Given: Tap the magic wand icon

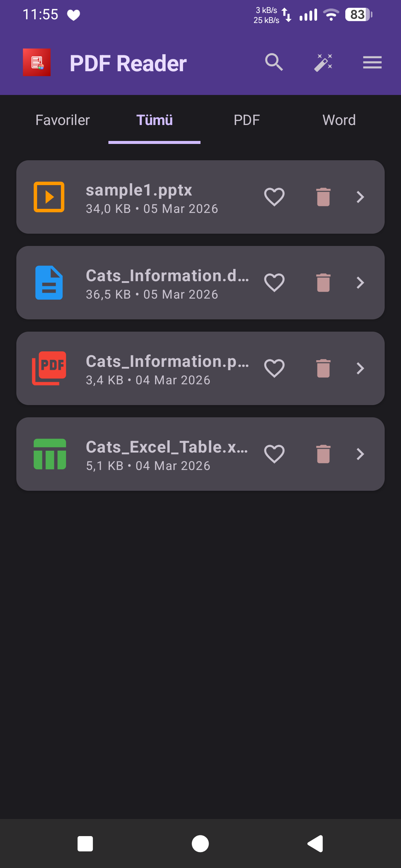Looking at the screenshot, I should [323, 62].
